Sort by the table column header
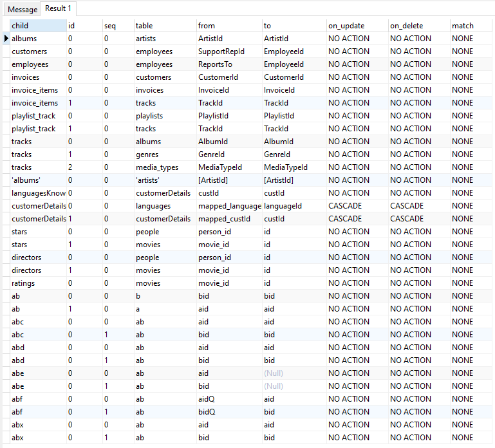 pos(165,26)
